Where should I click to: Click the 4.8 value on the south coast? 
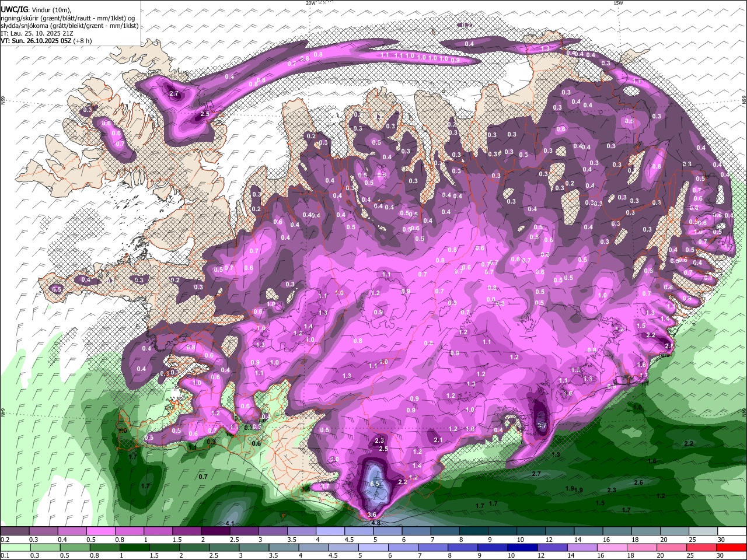click(376, 523)
